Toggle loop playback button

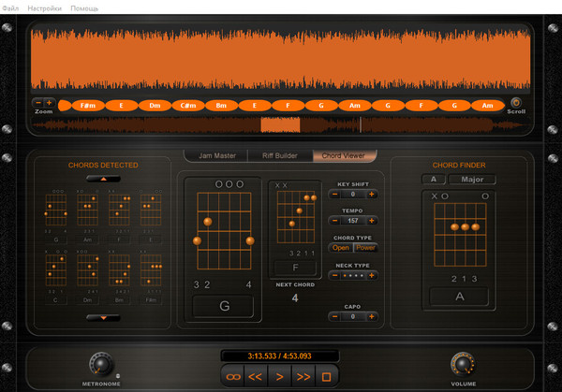click(233, 375)
